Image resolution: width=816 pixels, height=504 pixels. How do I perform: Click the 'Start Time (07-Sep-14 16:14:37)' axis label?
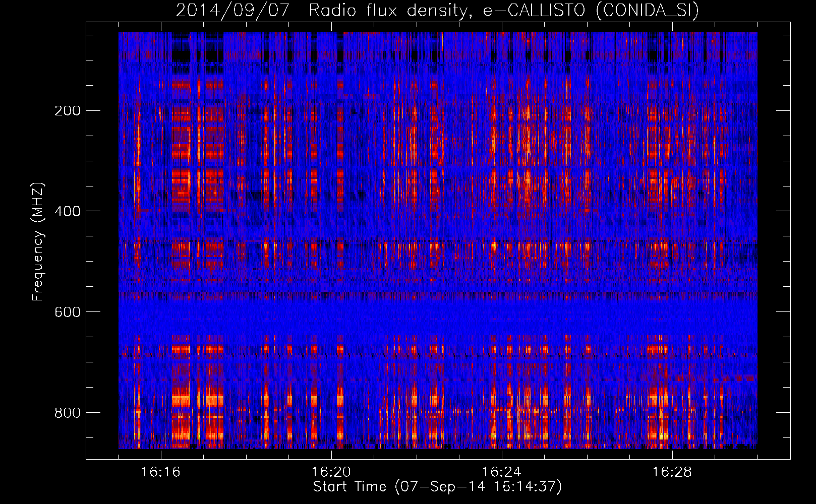(437, 487)
